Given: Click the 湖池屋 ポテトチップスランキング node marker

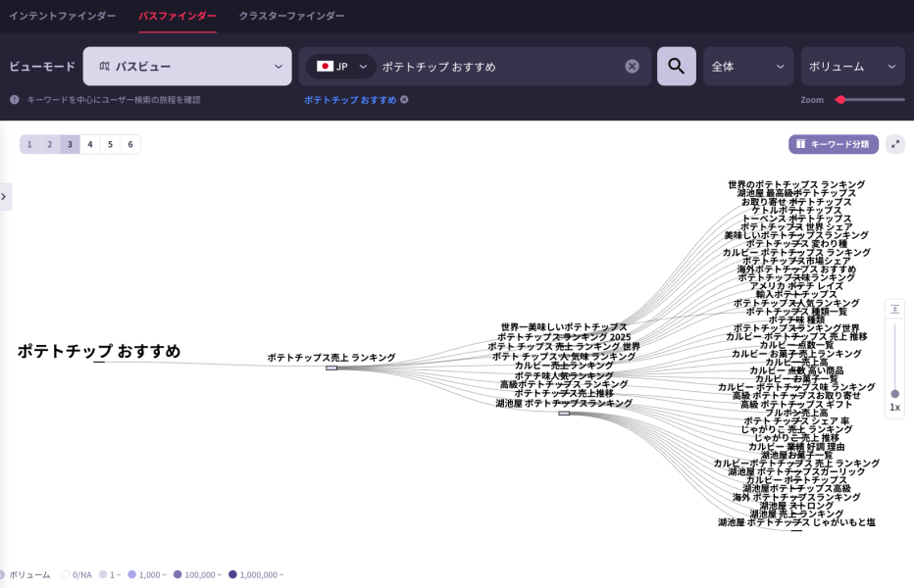Looking at the screenshot, I should tap(564, 413).
